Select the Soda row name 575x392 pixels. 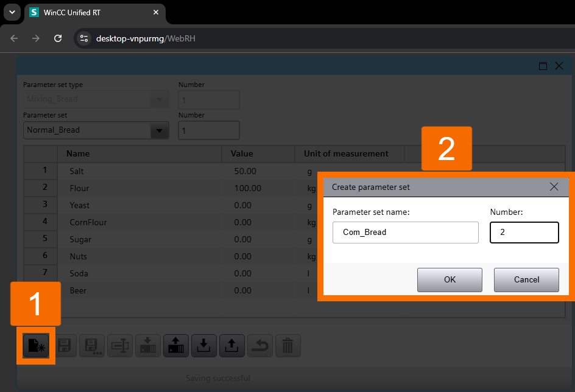(79, 274)
